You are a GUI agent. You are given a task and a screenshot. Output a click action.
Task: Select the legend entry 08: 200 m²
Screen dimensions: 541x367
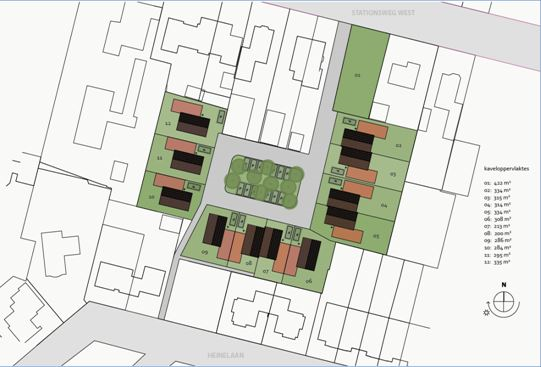[x=497, y=234]
